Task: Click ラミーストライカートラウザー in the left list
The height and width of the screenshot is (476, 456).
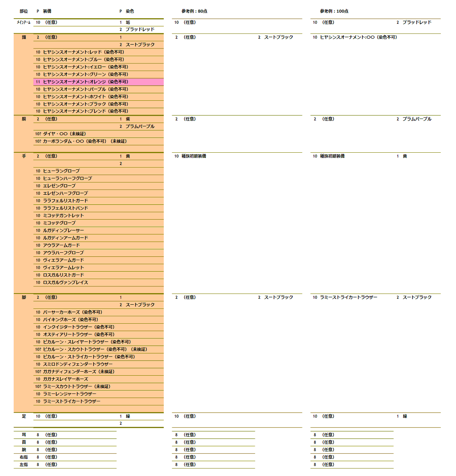Action: pos(72,401)
